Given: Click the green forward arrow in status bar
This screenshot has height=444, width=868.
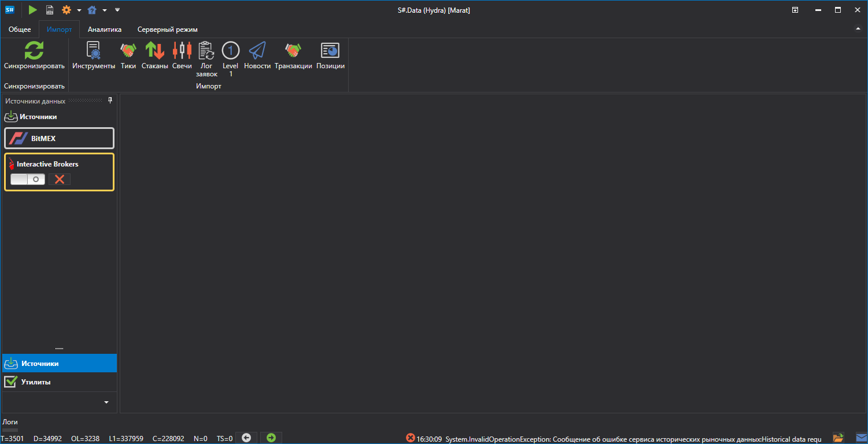Looking at the screenshot, I should [x=271, y=438].
